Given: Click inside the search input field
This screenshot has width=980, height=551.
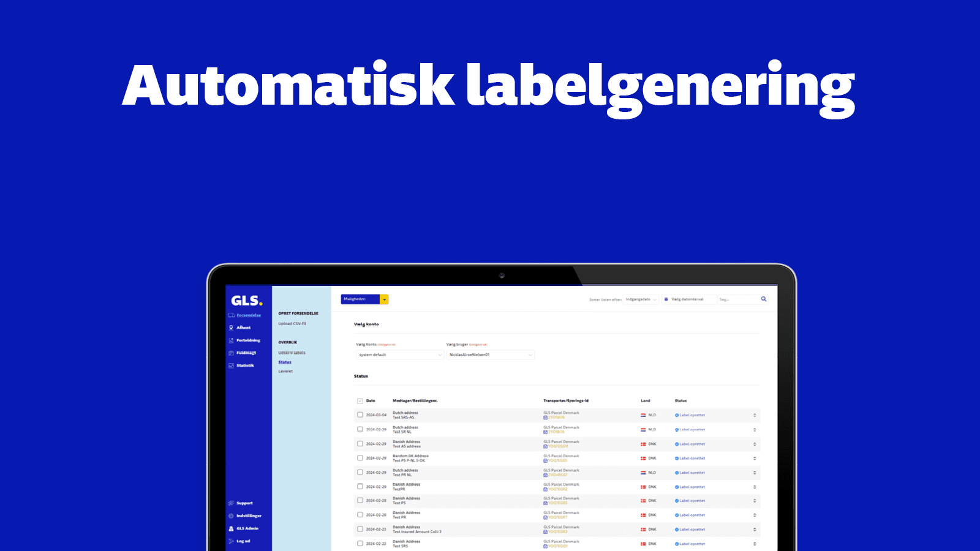Looking at the screenshot, I should pos(735,299).
